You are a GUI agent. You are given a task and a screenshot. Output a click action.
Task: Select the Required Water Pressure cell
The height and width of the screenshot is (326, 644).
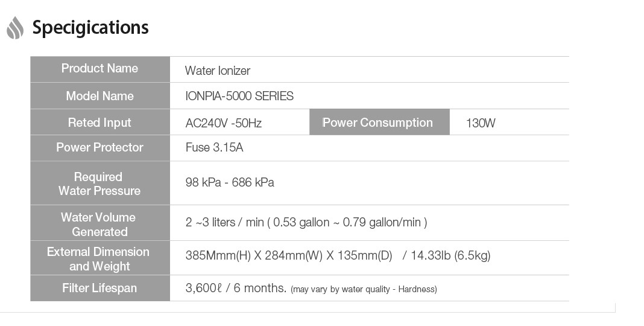coord(100,183)
